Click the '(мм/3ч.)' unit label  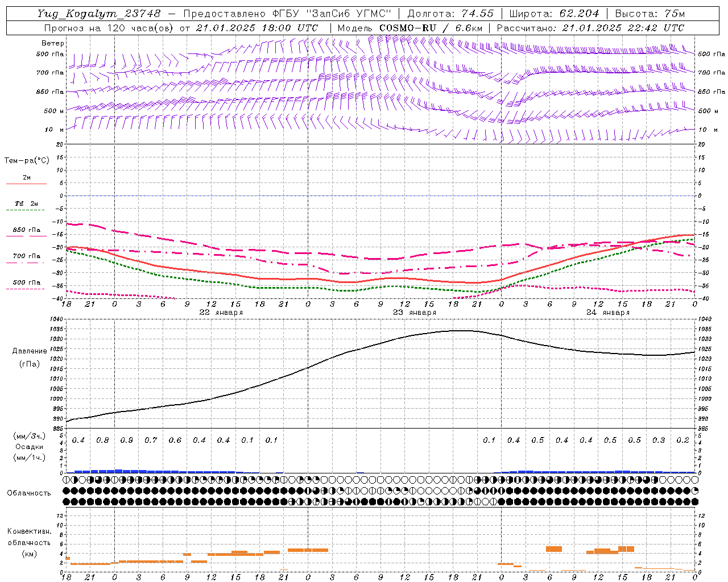tap(30, 436)
